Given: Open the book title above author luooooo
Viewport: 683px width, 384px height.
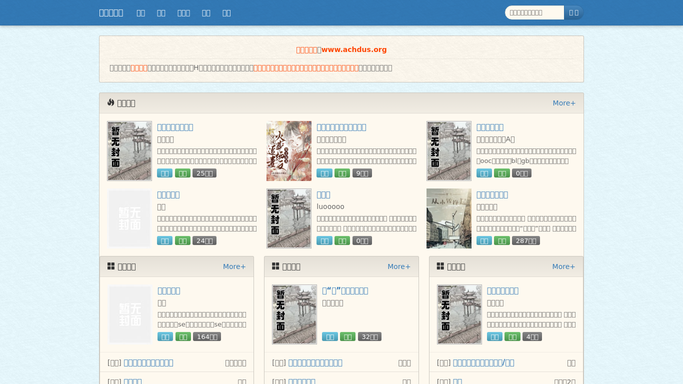Looking at the screenshot, I should point(323,195).
